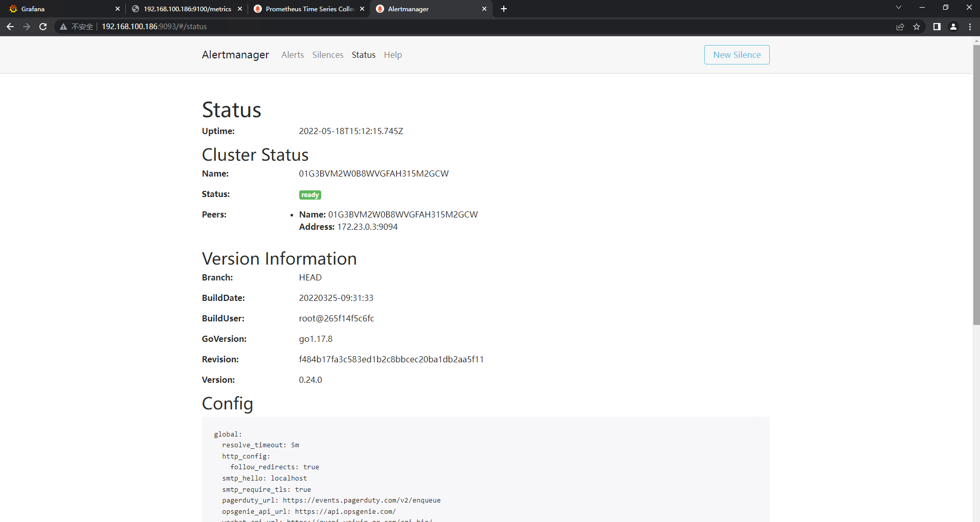The image size is (980, 522).
Task: Click the share page icon
Action: click(900, 27)
